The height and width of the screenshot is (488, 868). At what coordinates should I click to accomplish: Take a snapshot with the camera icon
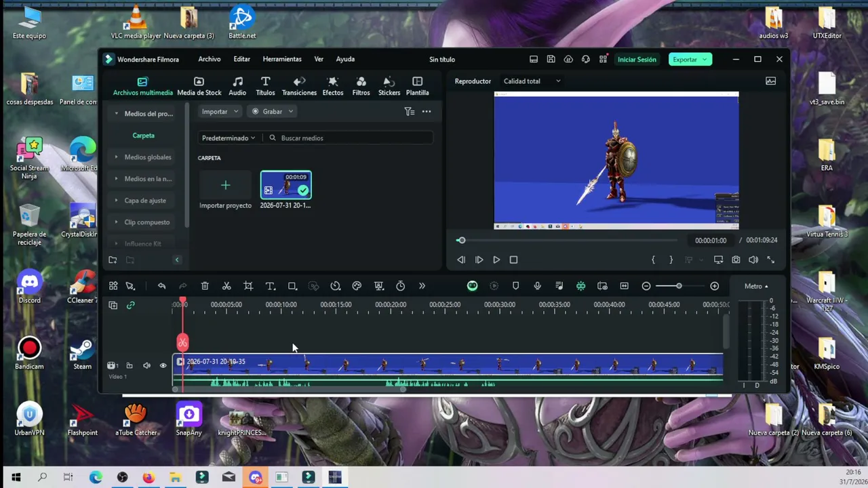pyautogui.click(x=736, y=260)
